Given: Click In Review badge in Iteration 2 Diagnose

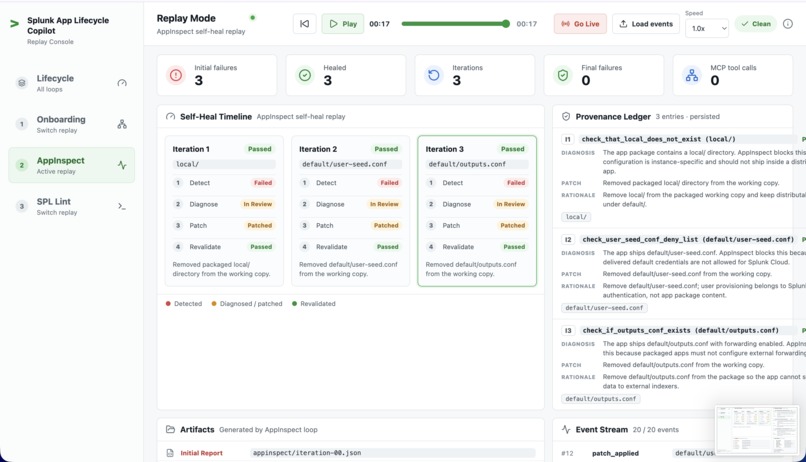Looking at the screenshot, I should [384, 204].
